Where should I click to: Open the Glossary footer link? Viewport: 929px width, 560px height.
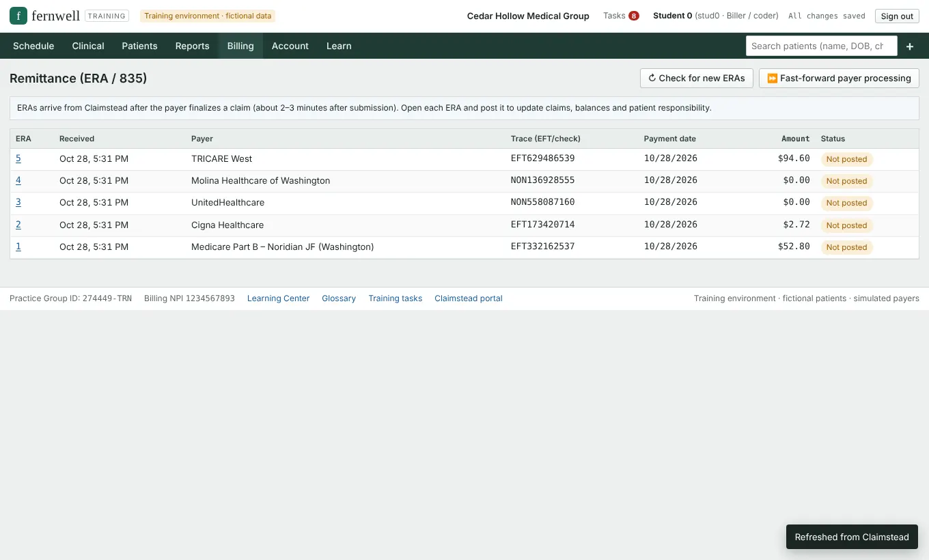click(339, 298)
